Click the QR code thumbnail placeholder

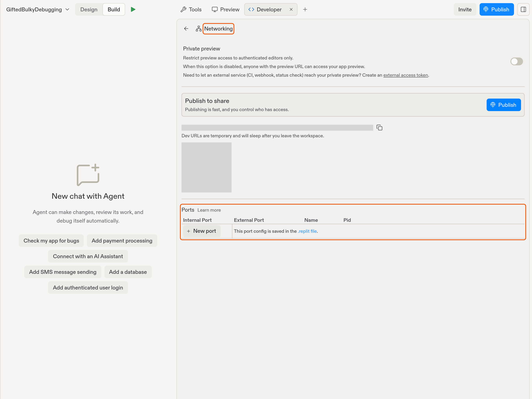(x=206, y=167)
